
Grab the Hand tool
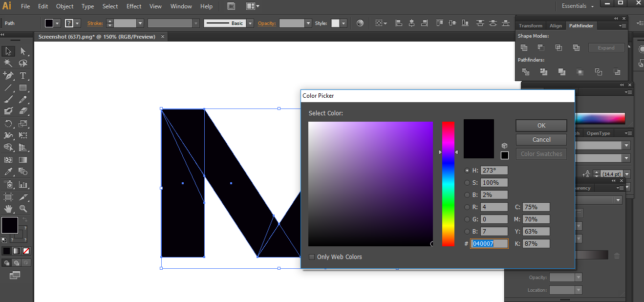click(8, 209)
